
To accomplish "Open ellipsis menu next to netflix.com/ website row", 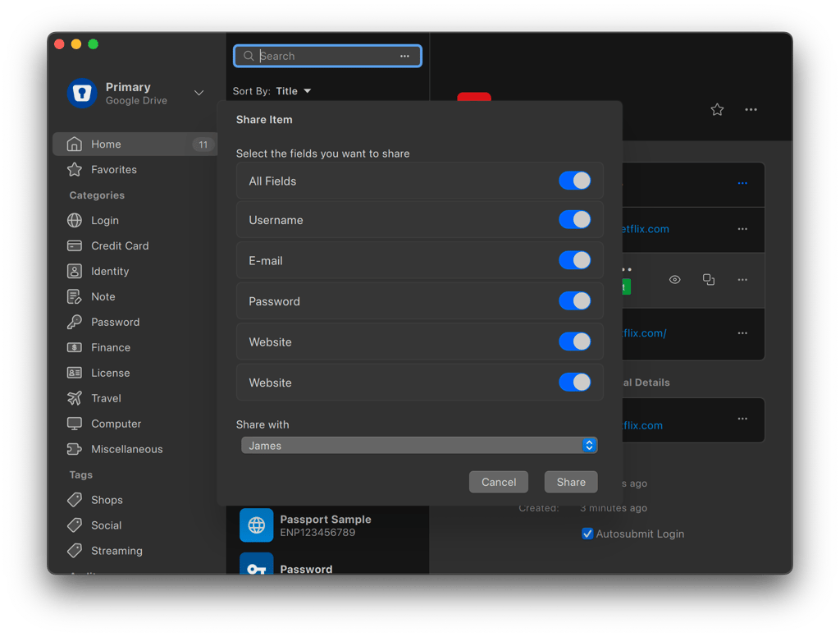I will [x=742, y=333].
